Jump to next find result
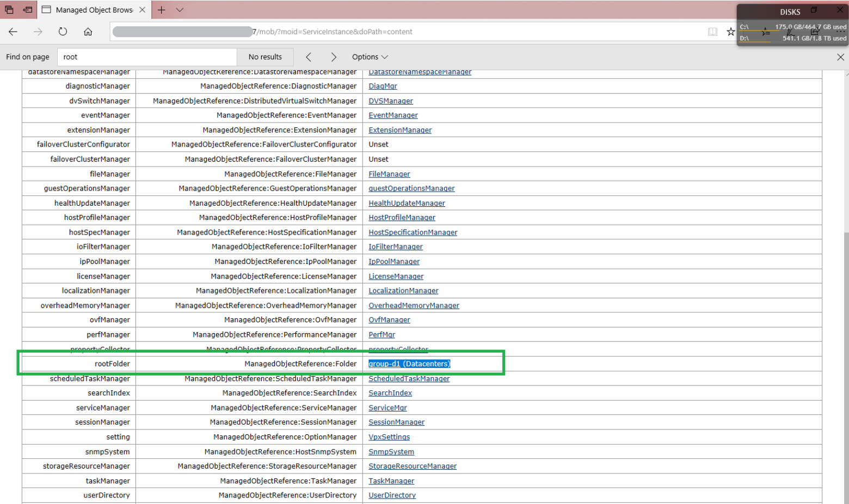This screenshot has height=504, width=849. 334,57
